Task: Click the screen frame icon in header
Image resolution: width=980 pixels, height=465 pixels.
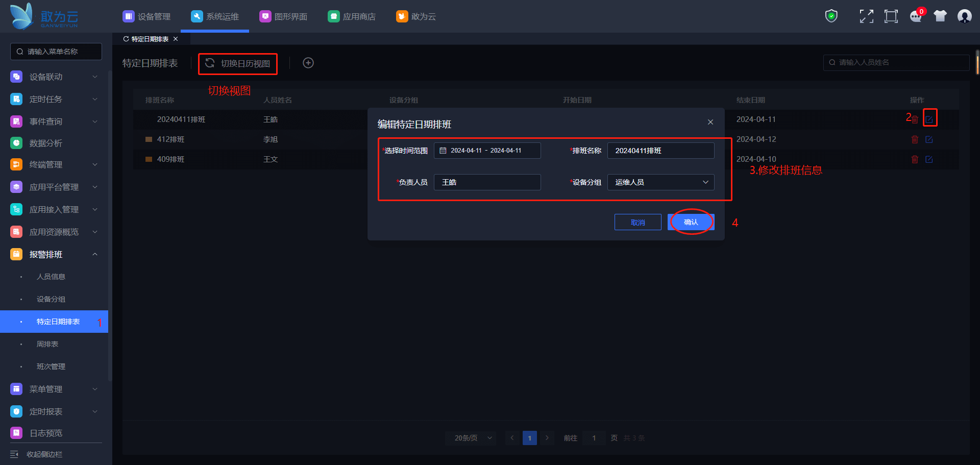Action: [x=891, y=16]
